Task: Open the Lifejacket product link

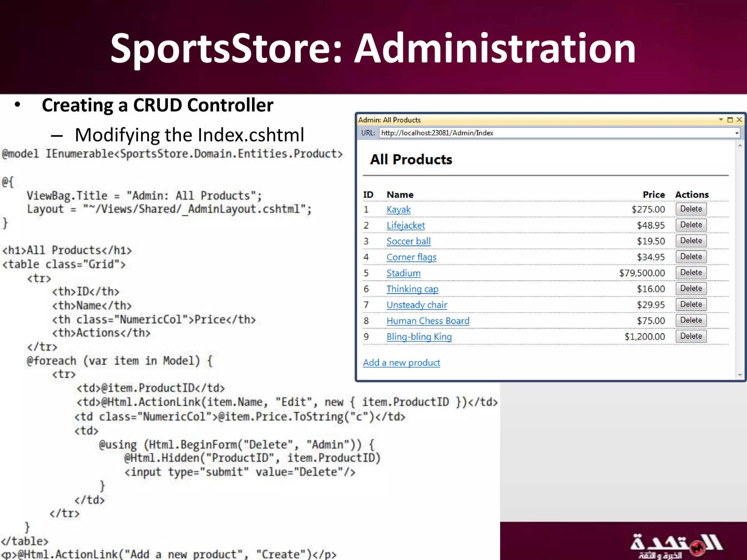Action: [406, 226]
